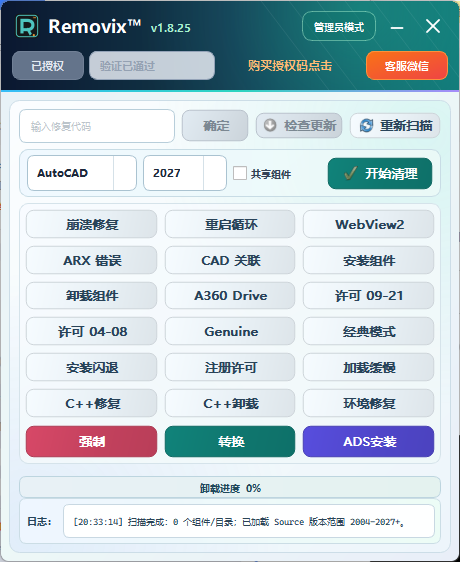Click the refresh icon beside 重新扫描
The height and width of the screenshot is (562, 460).
click(366, 126)
